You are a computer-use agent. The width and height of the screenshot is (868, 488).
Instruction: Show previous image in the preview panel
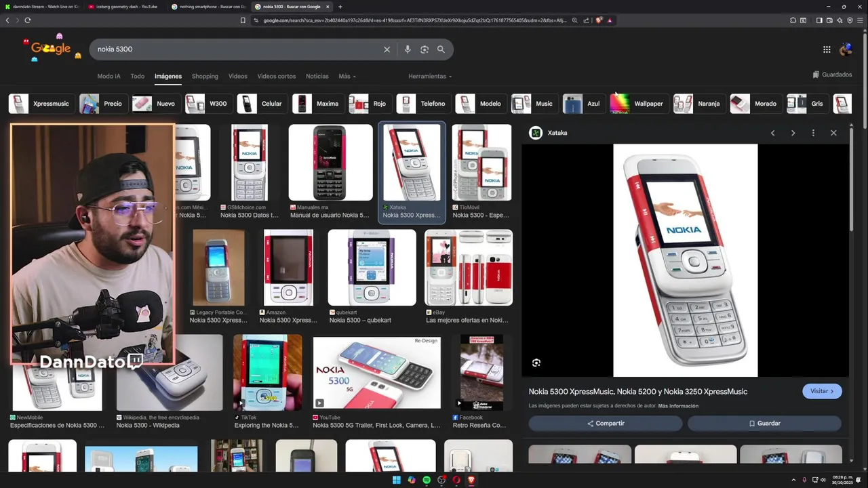(x=772, y=133)
